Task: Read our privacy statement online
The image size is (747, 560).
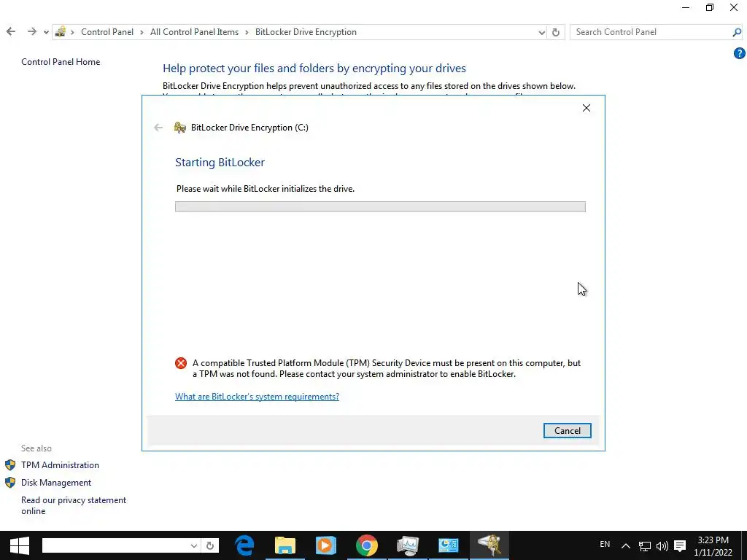Action: click(74, 505)
